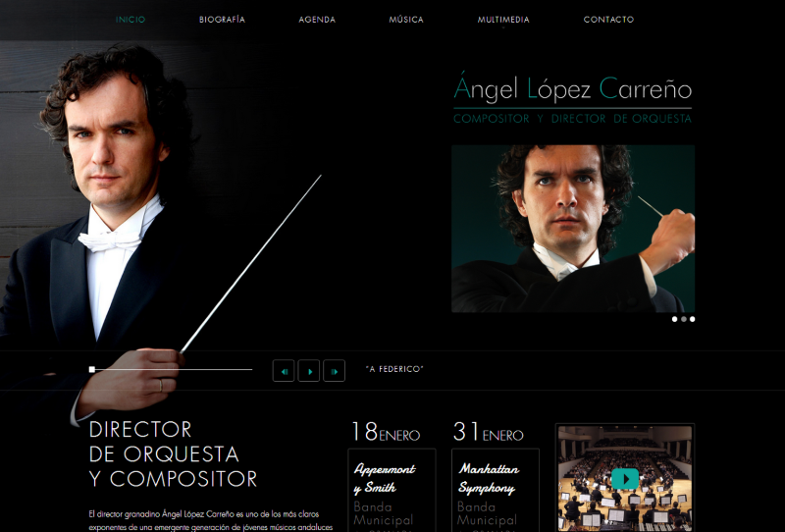Select the third slideshow dot
Viewport: 785px width, 532px height.
coord(693,319)
